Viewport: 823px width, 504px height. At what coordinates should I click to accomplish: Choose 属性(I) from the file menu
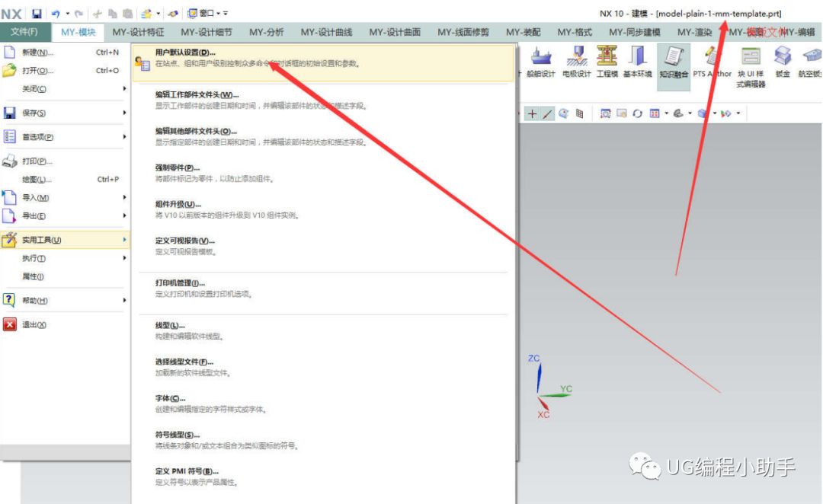[65, 276]
